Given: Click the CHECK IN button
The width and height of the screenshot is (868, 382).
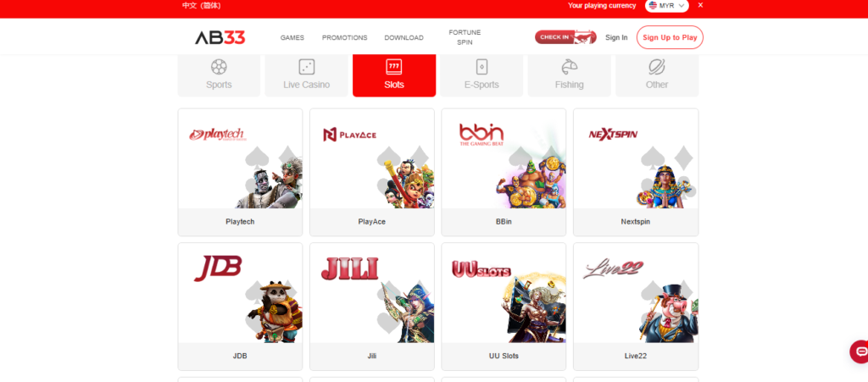Looking at the screenshot, I should [x=565, y=37].
